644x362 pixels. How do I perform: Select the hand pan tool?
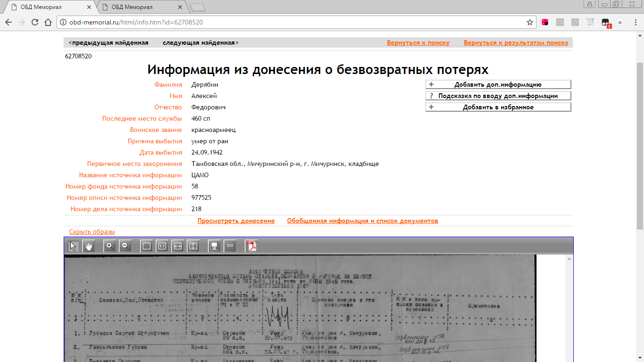(89, 246)
